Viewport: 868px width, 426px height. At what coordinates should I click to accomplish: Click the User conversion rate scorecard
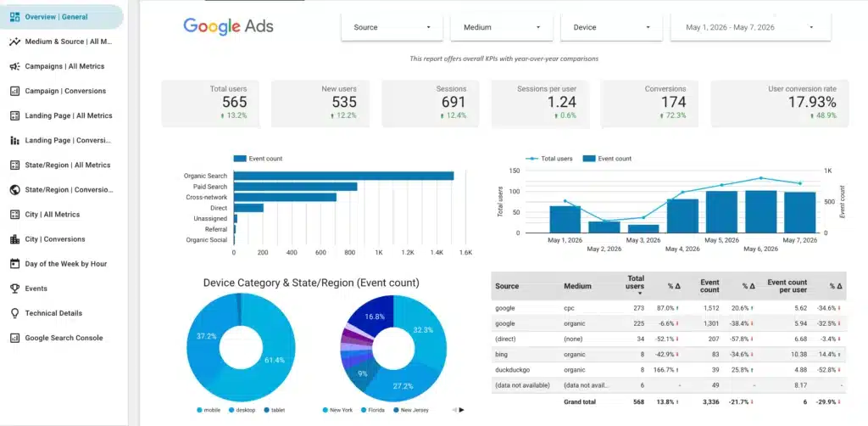780,104
